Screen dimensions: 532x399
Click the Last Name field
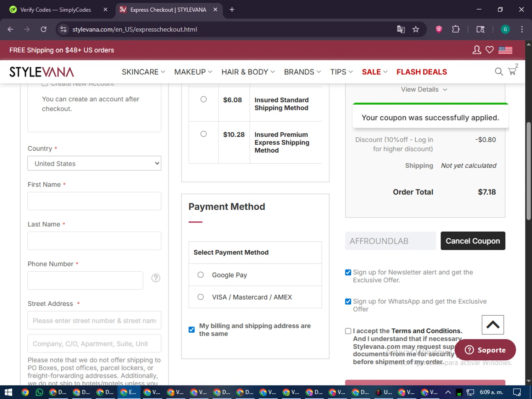pos(94,241)
